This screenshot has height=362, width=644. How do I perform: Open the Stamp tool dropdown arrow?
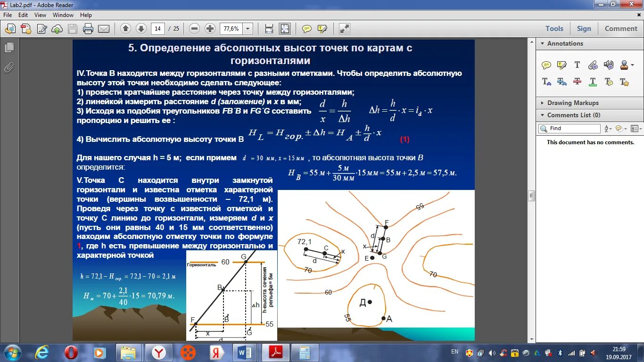[x=633, y=66]
